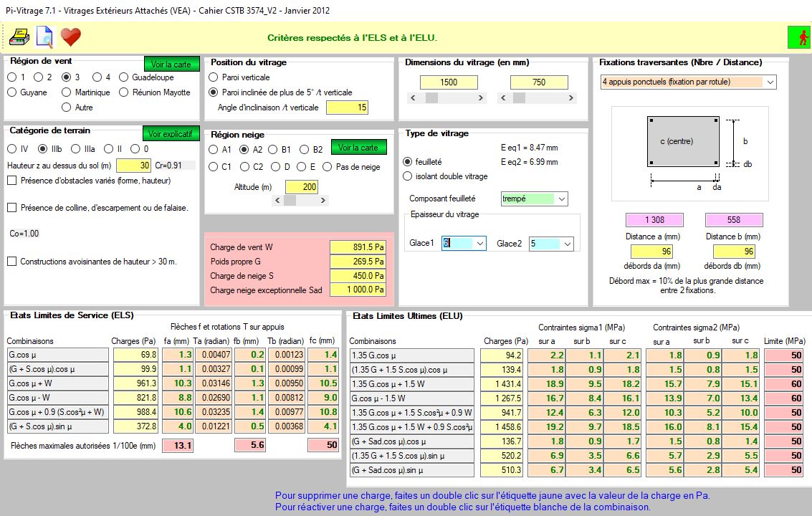Select isolant double vitrage glazing type
The image size is (812, 516).
click(409, 176)
